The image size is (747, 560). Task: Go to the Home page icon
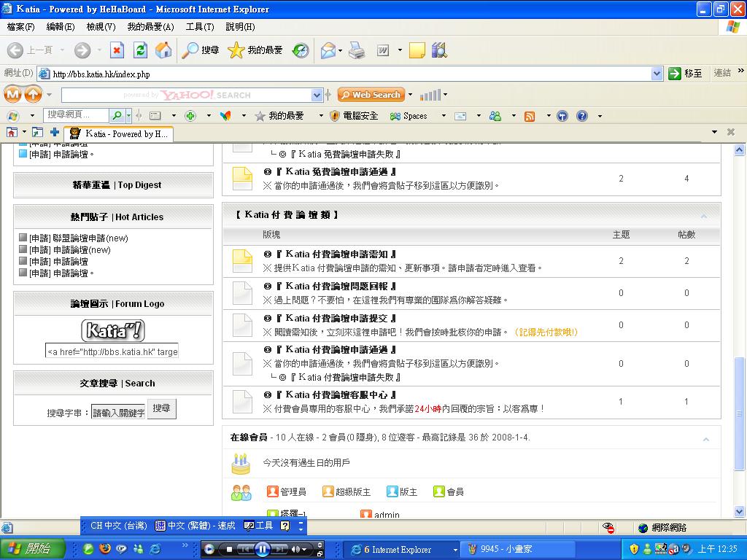tap(163, 50)
